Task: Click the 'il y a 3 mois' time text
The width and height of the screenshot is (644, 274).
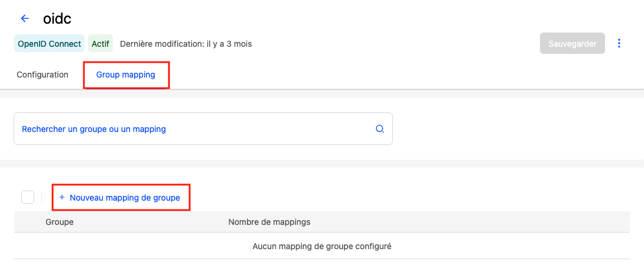Action: tap(229, 44)
